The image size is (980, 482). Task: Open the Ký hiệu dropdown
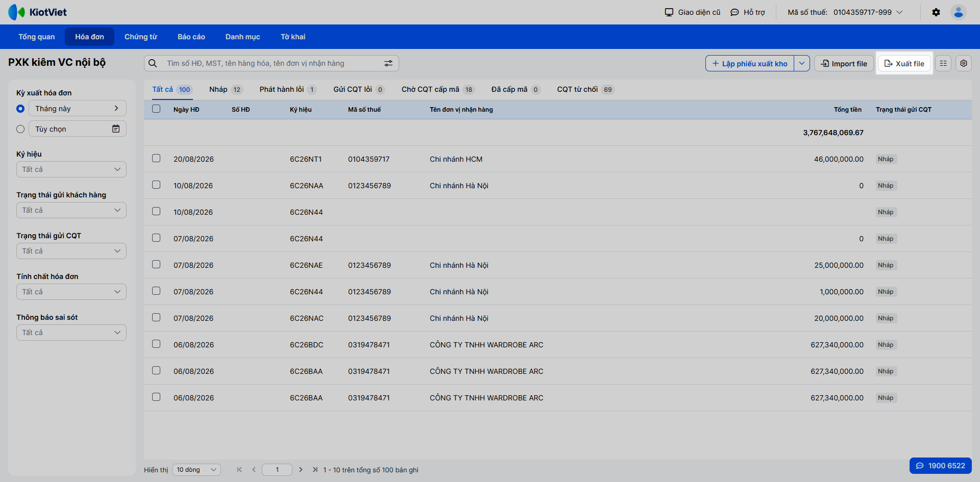71,169
